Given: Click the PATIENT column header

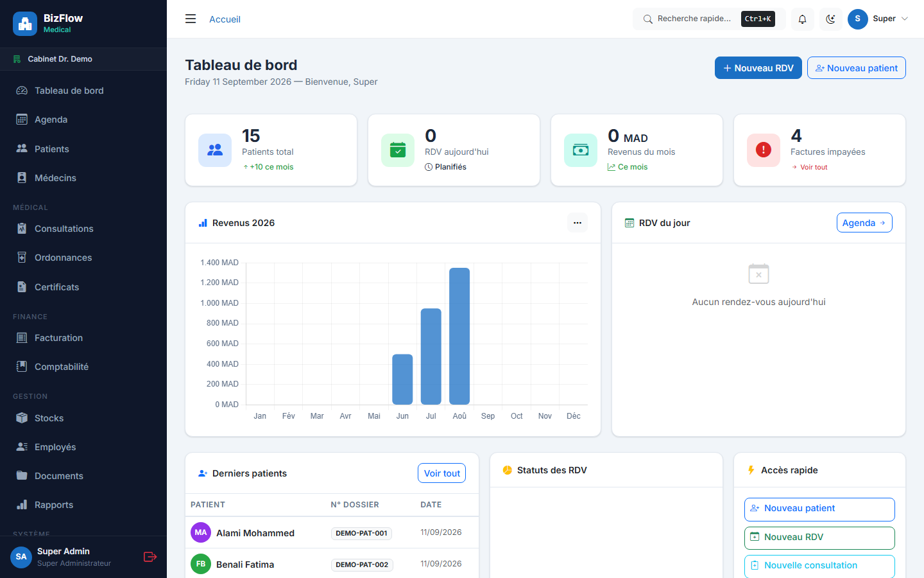Looking at the screenshot, I should coord(208,505).
